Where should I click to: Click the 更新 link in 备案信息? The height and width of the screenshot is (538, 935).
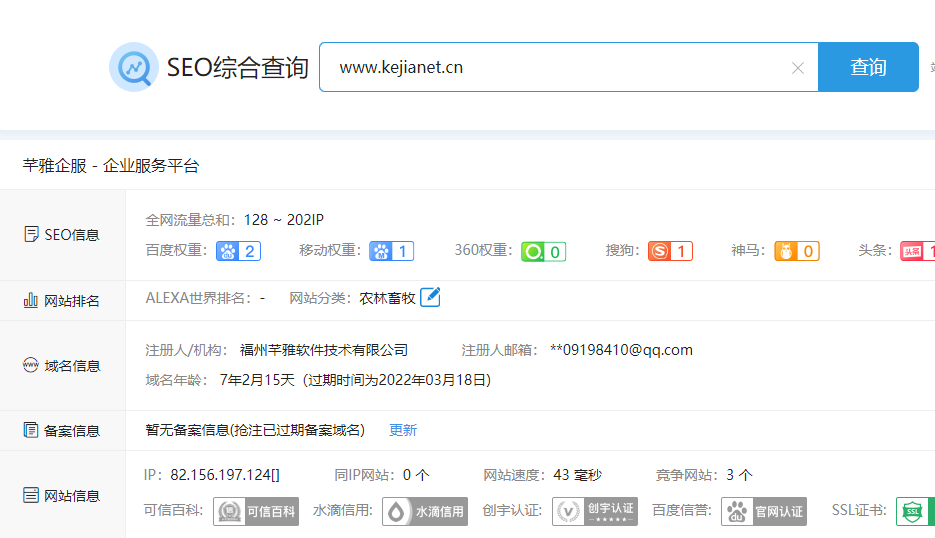click(x=403, y=430)
